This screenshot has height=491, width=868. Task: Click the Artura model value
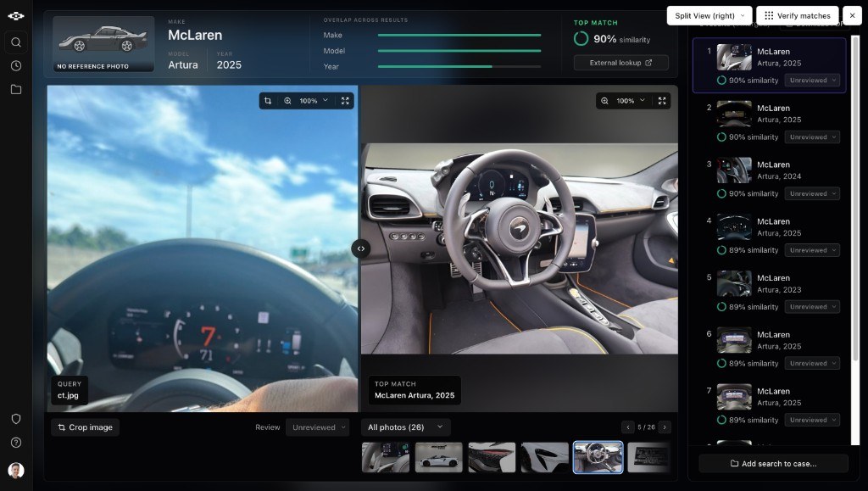[x=183, y=64]
